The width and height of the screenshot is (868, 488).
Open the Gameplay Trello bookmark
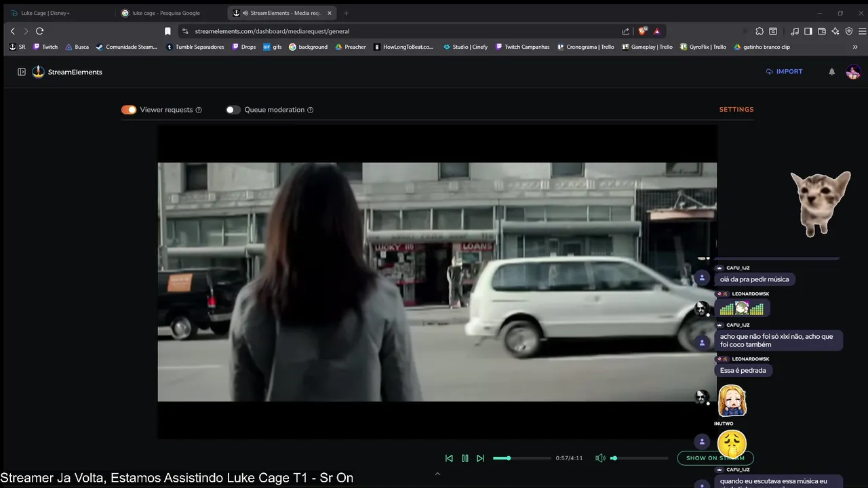(x=648, y=47)
